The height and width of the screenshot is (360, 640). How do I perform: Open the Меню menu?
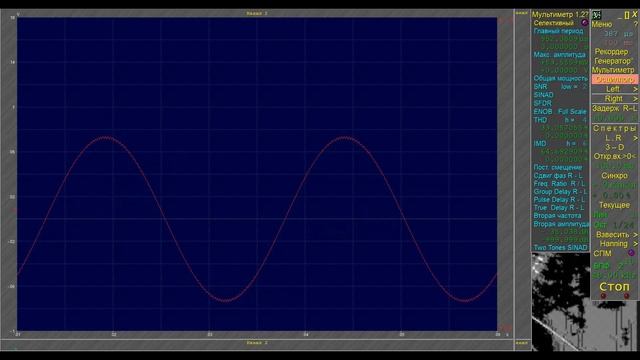click(x=602, y=24)
